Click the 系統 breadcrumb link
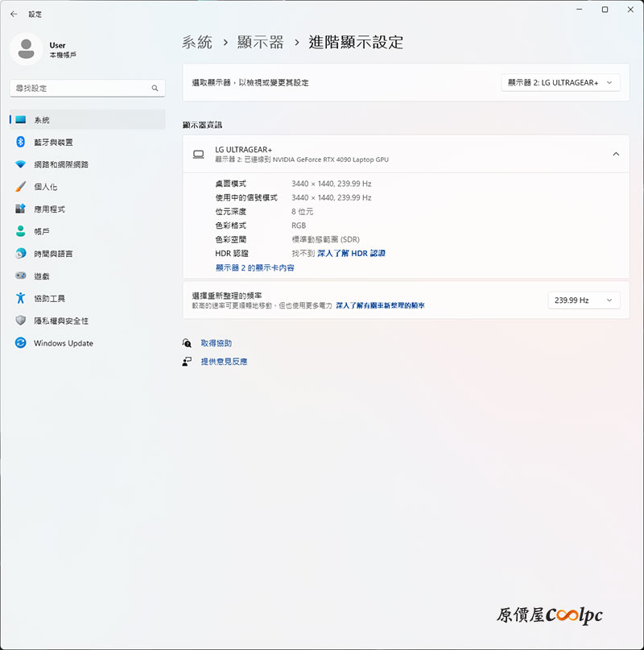Screen dimensions: 644x650 click(x=197, y=42)
